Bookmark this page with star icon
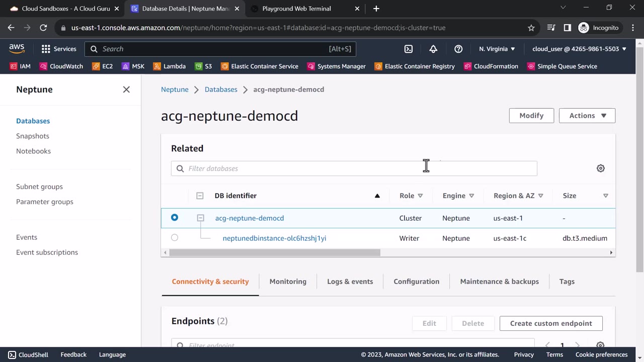 531,28
